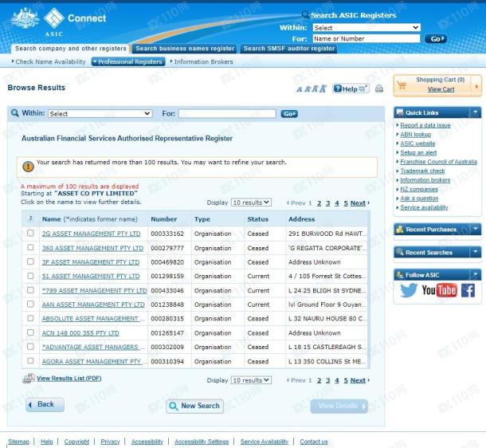Tick checkbox for 51 ASSET MANAGEMENT PTY LTD

[x=30, y=276]
